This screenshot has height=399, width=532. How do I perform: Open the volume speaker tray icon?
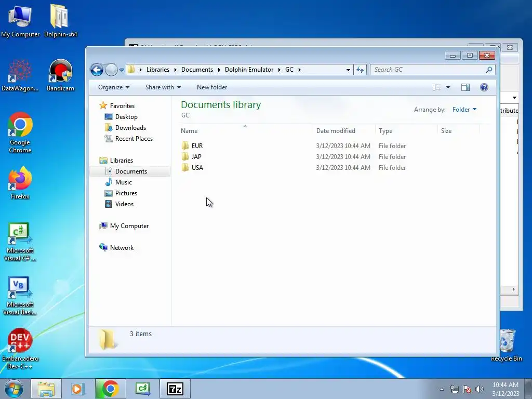click(x=480, y=389)
